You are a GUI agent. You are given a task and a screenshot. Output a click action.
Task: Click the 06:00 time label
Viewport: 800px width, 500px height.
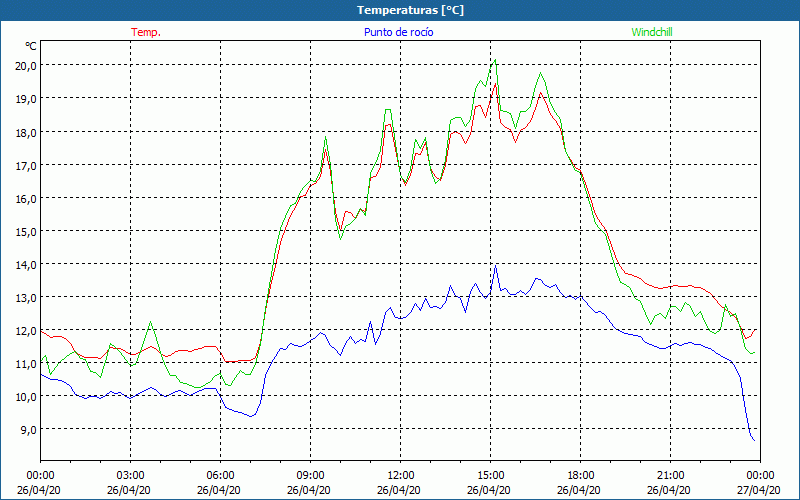pyautogui.click(x=220, y=476)
